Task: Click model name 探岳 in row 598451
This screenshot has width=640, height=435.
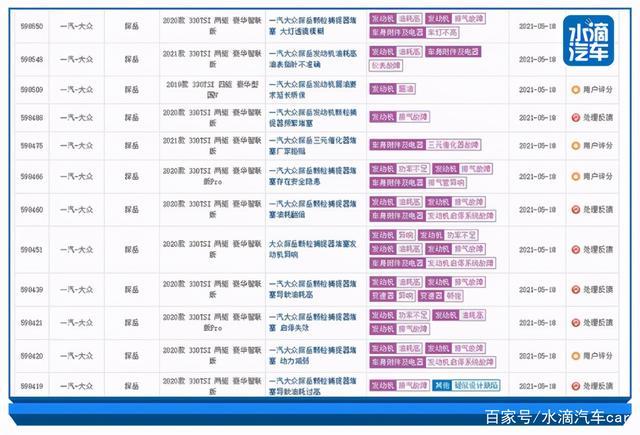Action: click(131, 250)
